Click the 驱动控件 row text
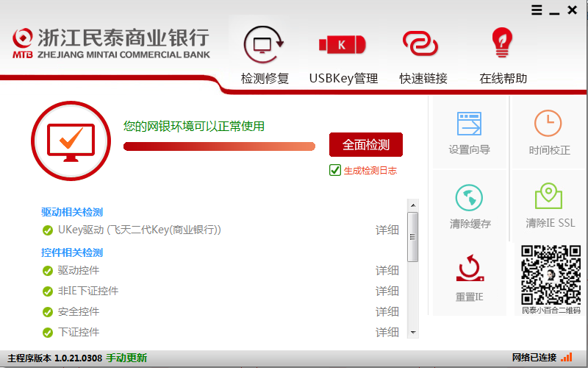Screen dimensions: 588x368 pos(79,270)
